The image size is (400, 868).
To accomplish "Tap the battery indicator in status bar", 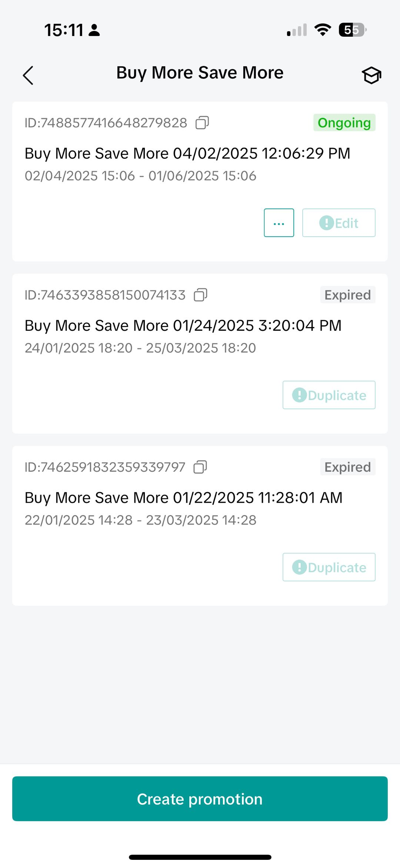I will [352, 30].
